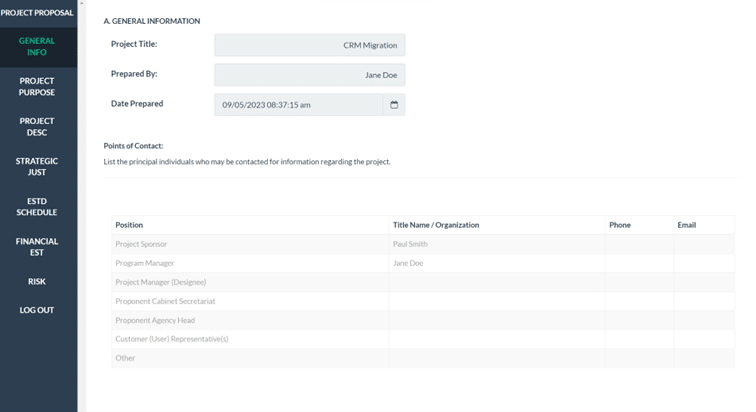This screenshot has width=756, height=412.
Task: Click the Program Manager Email cell
Action: [703, 263]
